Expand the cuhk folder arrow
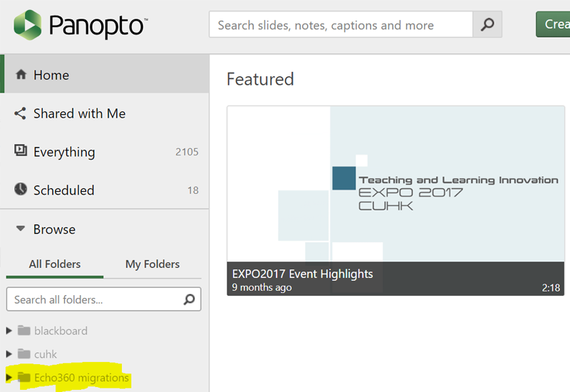Screen dimensions: 570x392 [9, 354]
